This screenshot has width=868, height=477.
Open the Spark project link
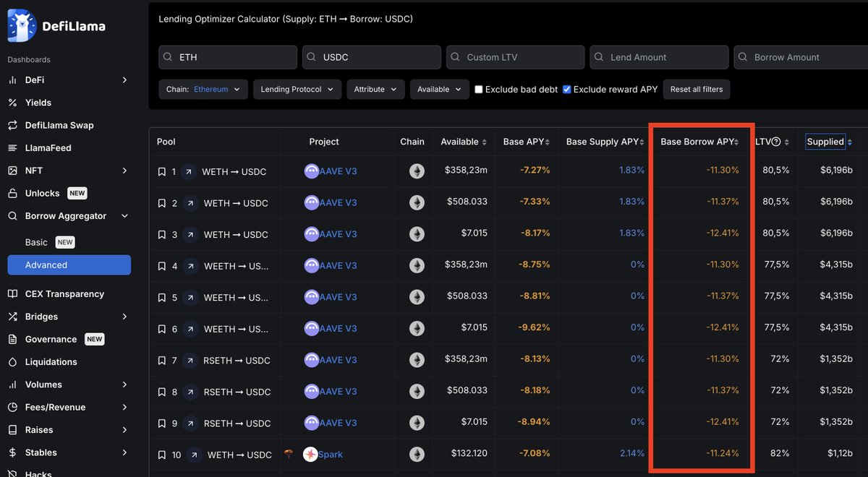tap(331, 455)
